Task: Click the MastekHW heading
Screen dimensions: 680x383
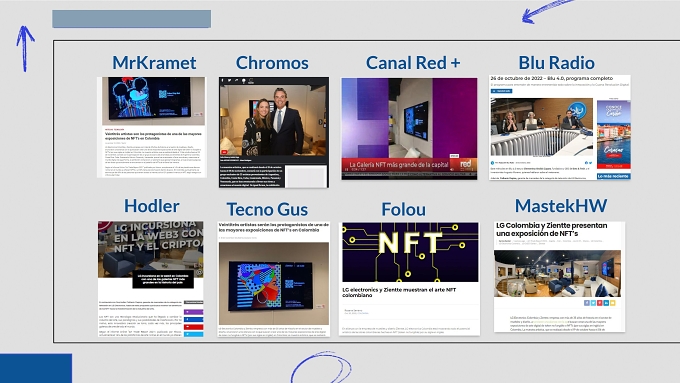Action: tap(561, 206)
